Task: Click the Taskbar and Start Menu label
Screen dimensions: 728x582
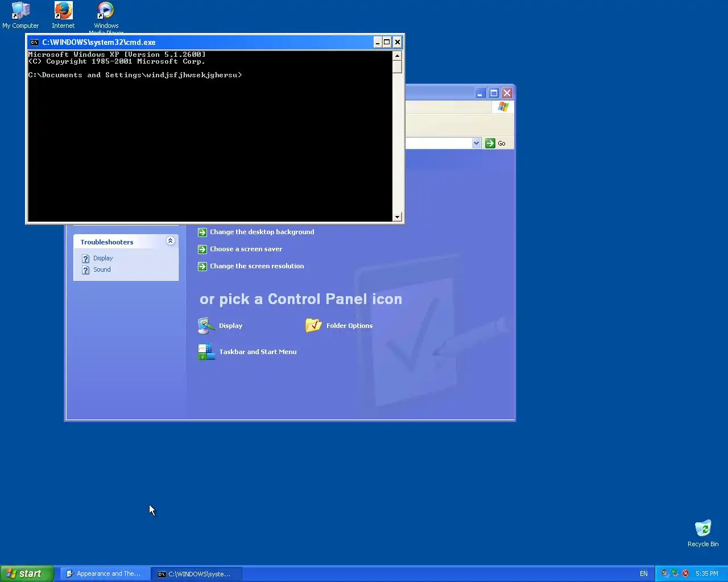Action: coord(258,352)
